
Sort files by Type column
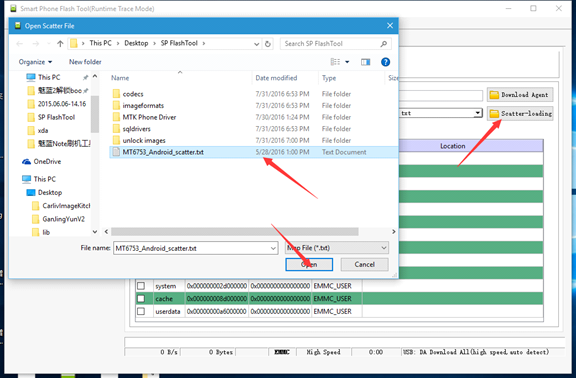click(x=329, y=78)
